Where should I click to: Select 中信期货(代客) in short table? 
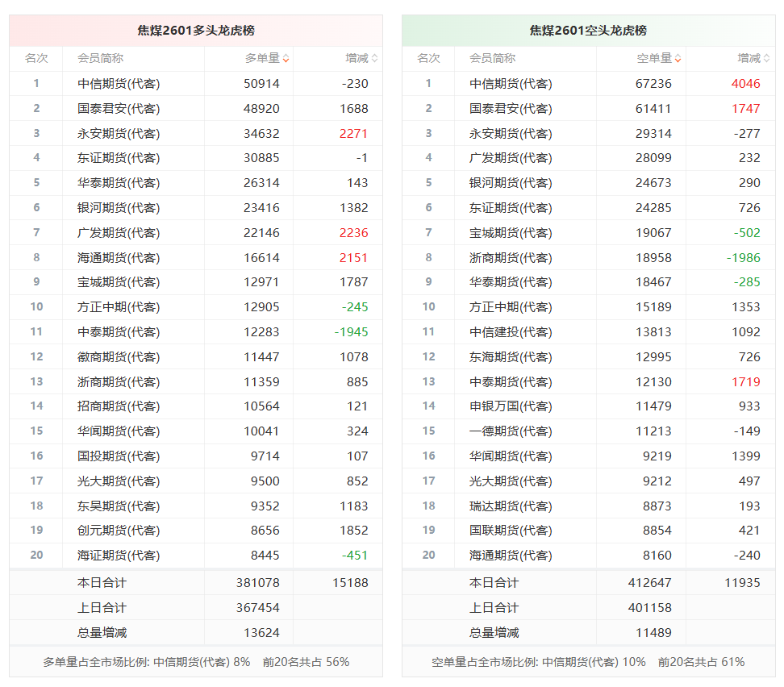point(511,84)
